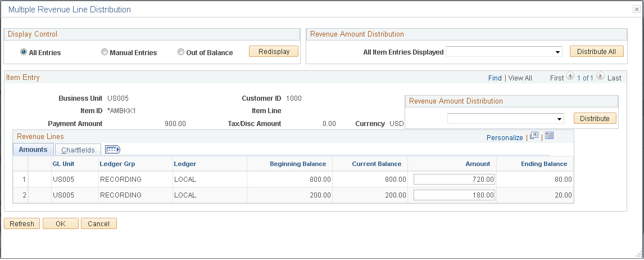Show all columns icon beside Chartfields tab
644x260 pixels.
click(x=112, y=149)
